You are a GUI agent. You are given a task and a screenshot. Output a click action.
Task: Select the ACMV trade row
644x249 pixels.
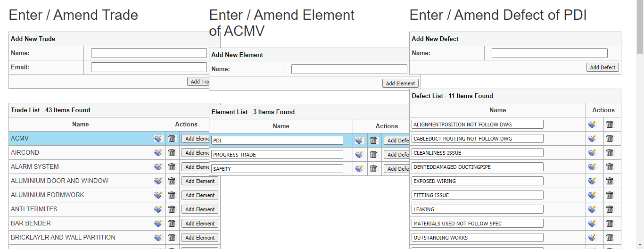click(x=80, y=139)
